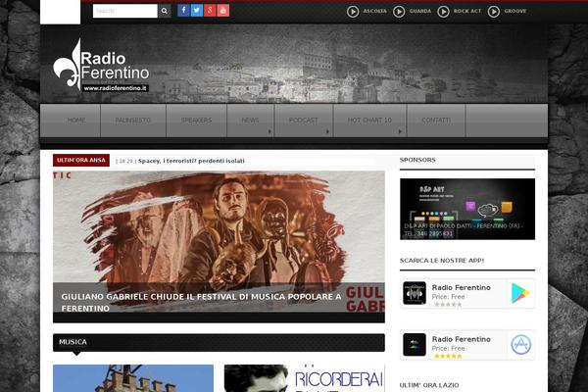
Task: Expand the Podcast submenu arrow
Action: [327, 131]
